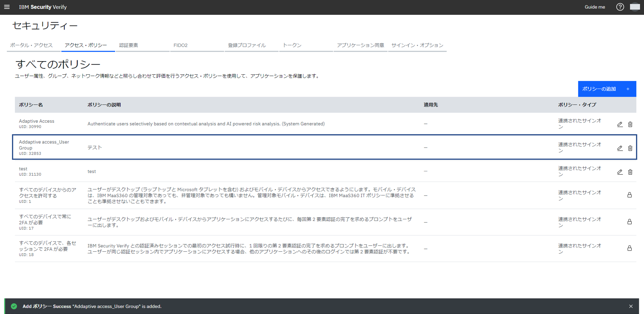
Task: Click lock icon for policy UID 1
Action: point(629,195)
